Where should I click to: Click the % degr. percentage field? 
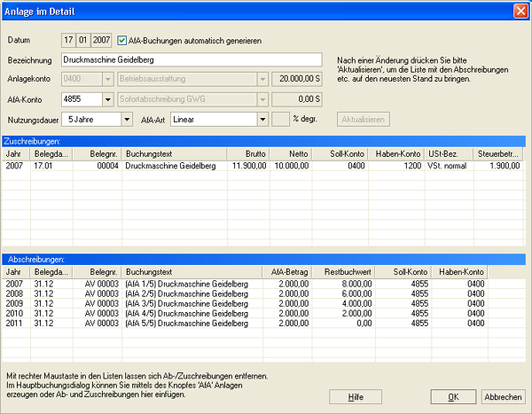[280, 120]
